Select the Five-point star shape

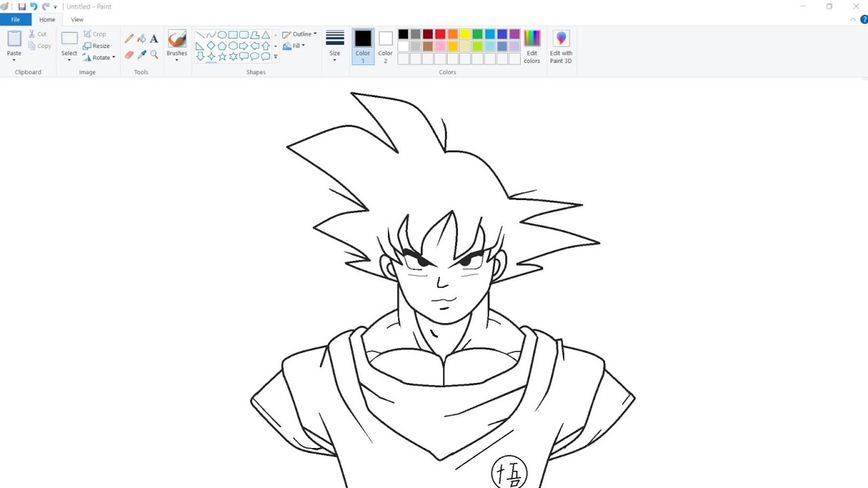[x=222, y=56]
